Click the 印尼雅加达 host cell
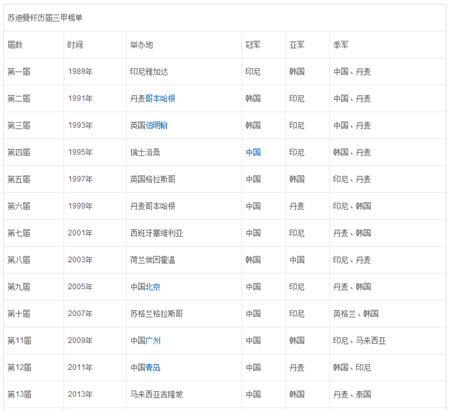This screenshot has width=450, height=411. pos(149,72)
